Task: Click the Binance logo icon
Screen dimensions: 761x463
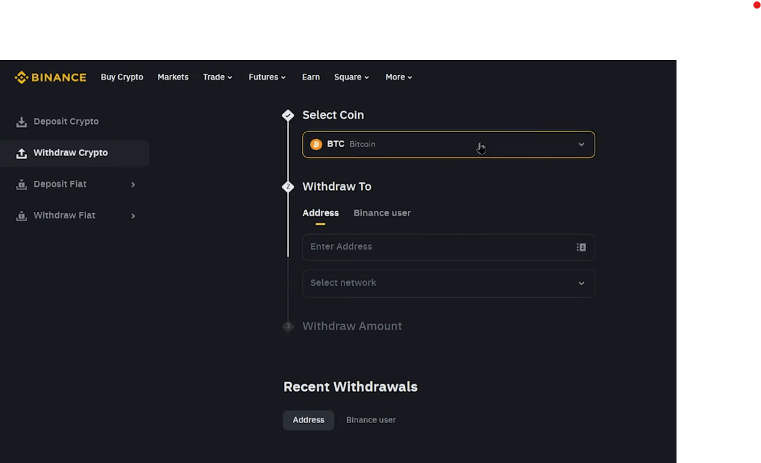Action: click(x=21, y=77)
